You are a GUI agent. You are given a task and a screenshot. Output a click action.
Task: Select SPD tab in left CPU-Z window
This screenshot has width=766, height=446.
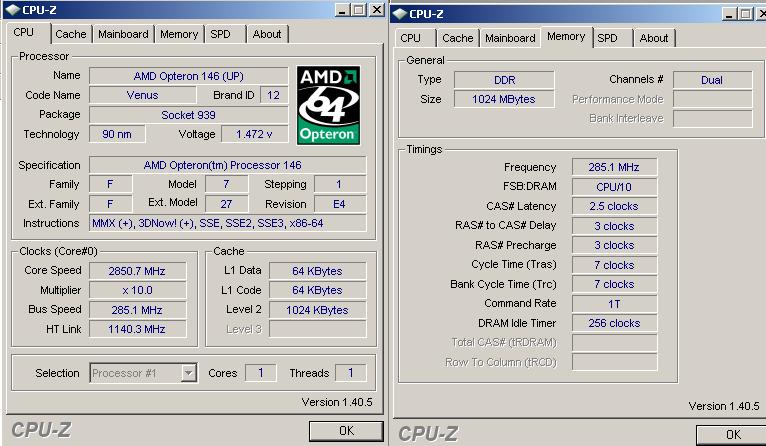tap(220, 34)
